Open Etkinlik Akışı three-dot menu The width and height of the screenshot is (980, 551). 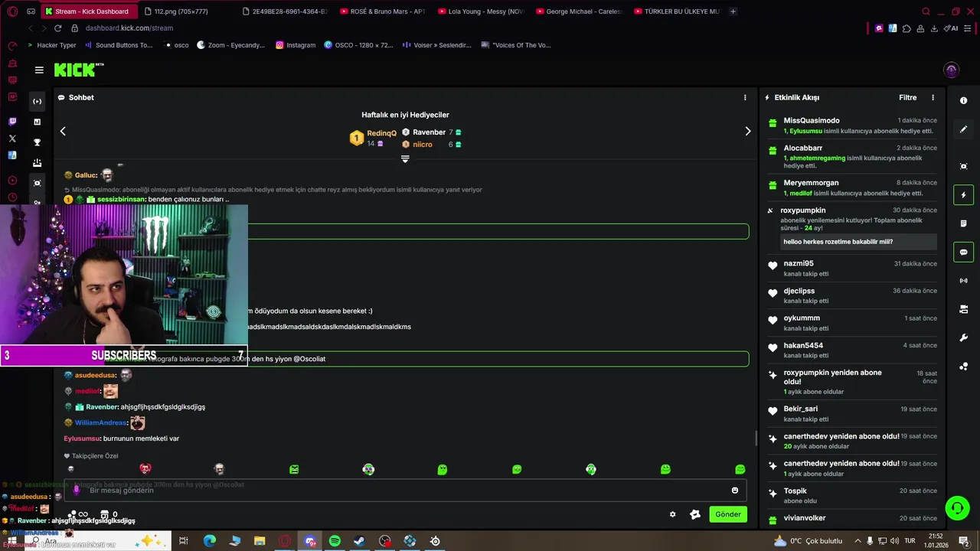tap(933, 97)
